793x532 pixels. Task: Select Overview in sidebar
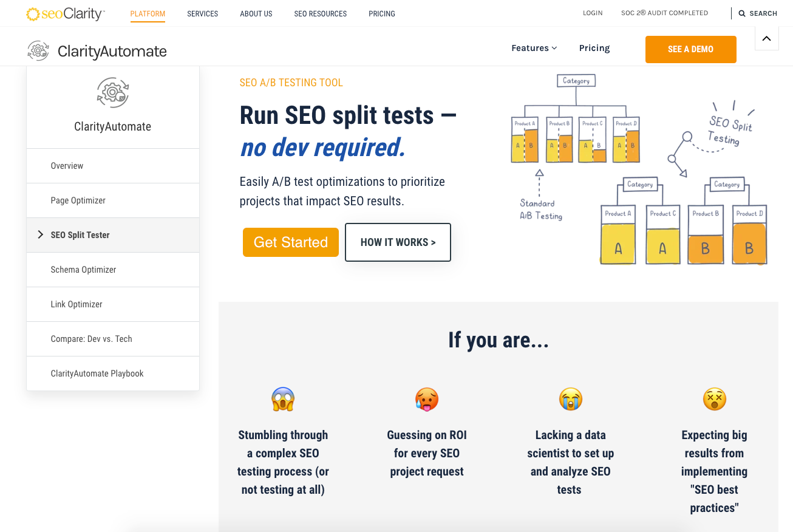click(x=113, y=166)
